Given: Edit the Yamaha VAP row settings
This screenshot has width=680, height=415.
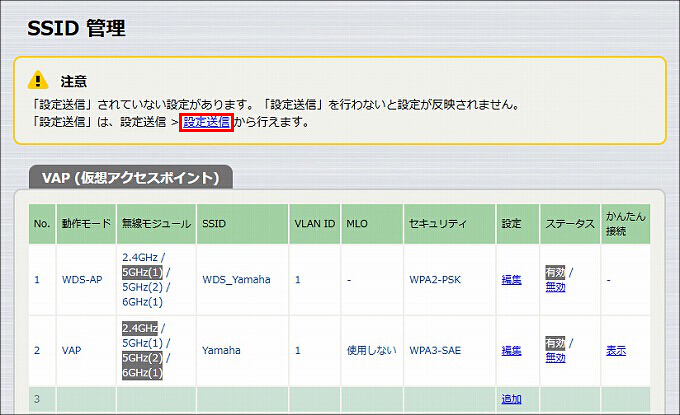Looking at the screenshot, I should 511,350.
